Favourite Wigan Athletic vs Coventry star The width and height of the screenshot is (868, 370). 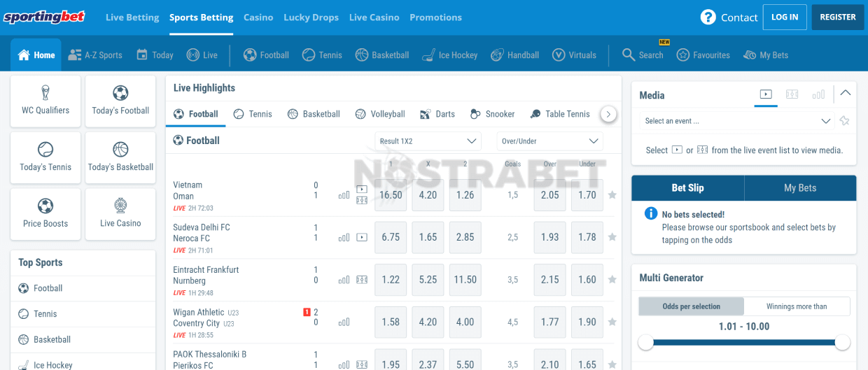point(612,322)
